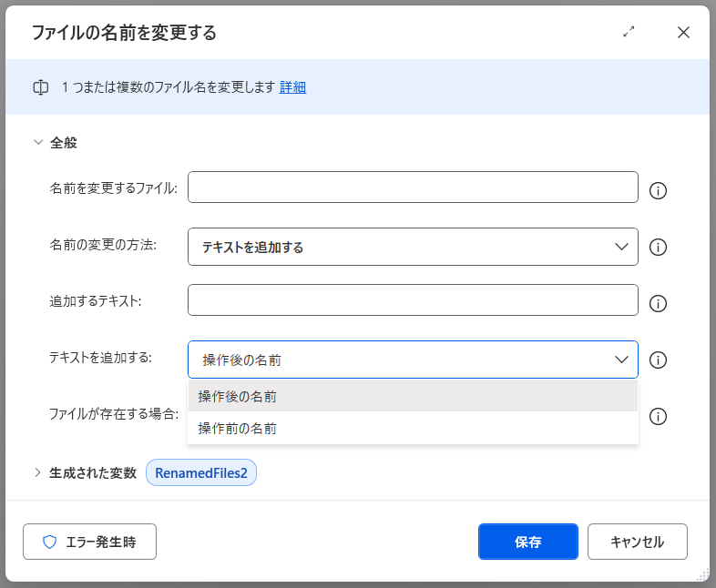
Task: Click info icon for ファイルが存在する場合 row
Action: pos(658,416)
